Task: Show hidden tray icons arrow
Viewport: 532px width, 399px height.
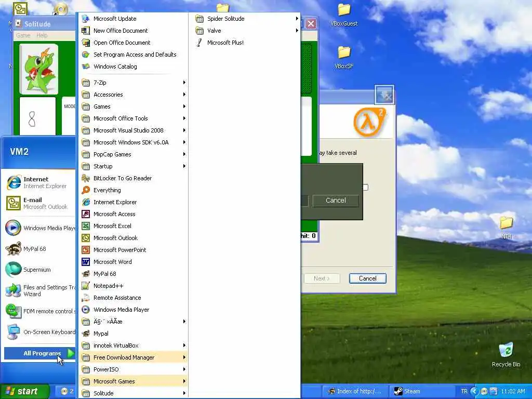Action: coord(474,391)
